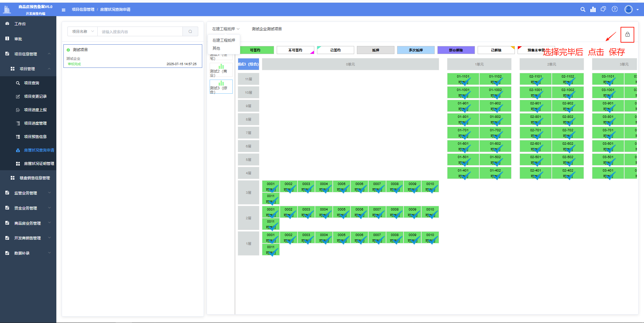
Task: Open the 项目名称 search type dropdown
Action: tap(83, 32)
